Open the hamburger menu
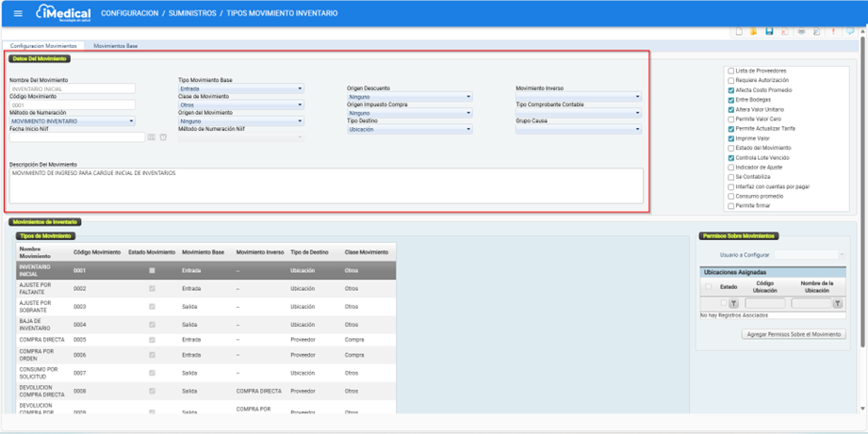This screenshot has width=868, height=434. click(x=17, y=14)
